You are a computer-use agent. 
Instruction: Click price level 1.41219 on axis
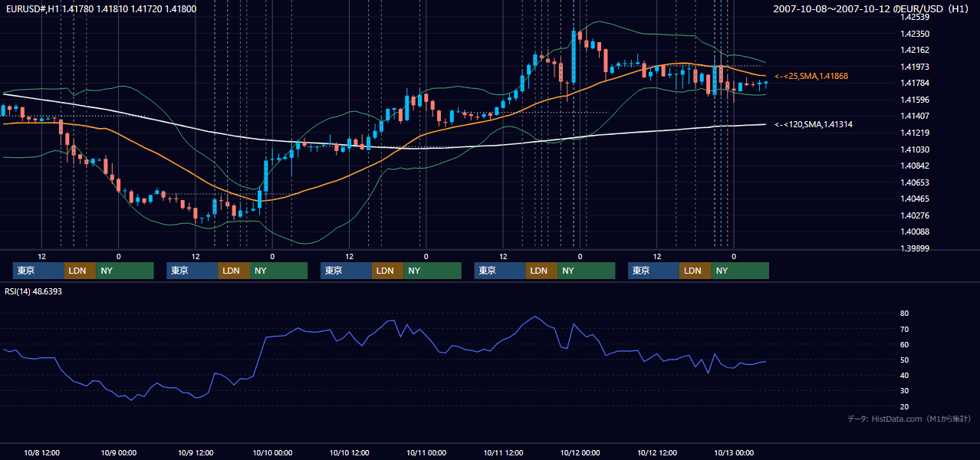click(x=915, y=133)
